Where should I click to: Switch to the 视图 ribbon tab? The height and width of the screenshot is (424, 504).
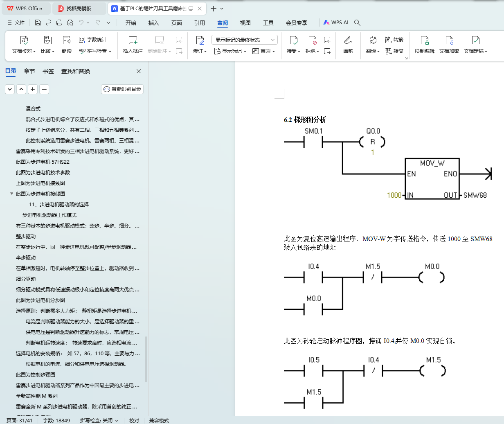tap(245, 23)
